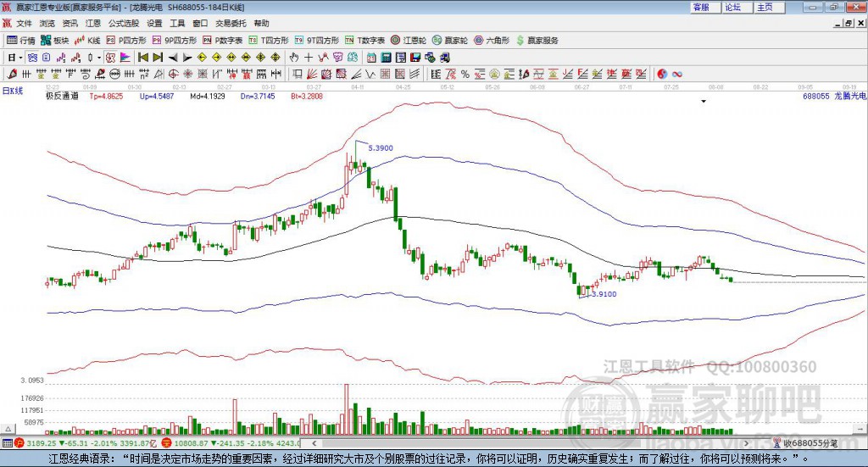Click the small black triangle marker above chart

[704, 101]
